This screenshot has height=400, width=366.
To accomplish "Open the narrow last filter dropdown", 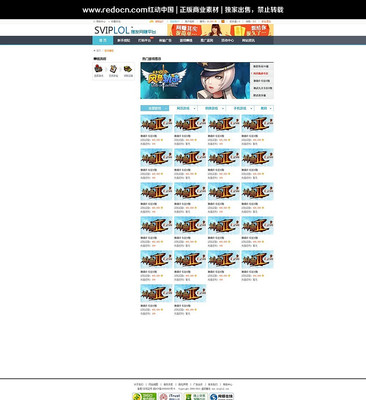I will coord(264,108).
